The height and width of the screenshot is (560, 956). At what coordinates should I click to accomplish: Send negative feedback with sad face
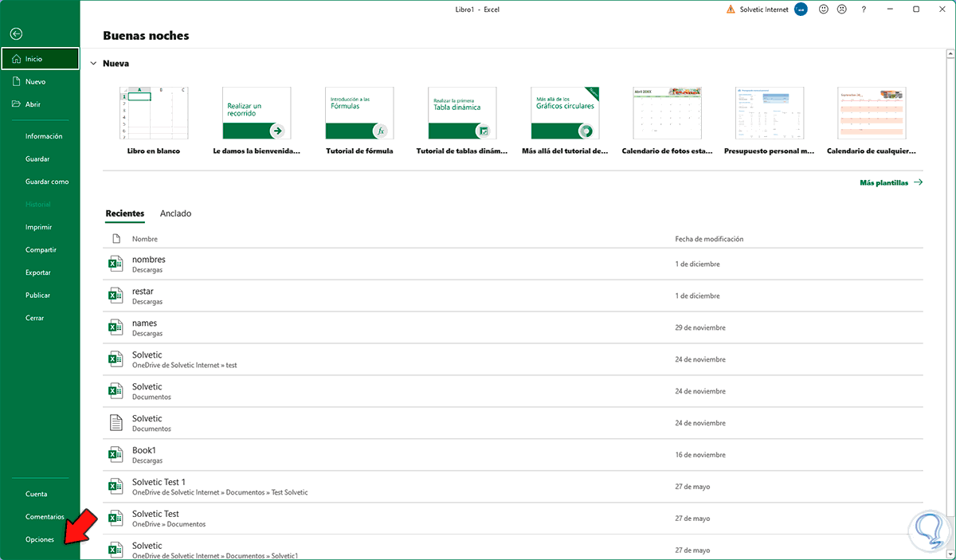pos(844,10)
